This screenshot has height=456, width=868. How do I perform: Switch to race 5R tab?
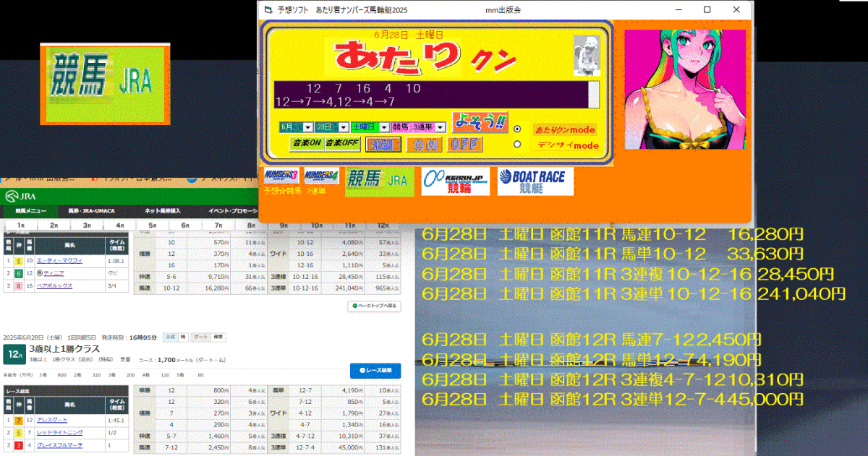tap(153, 225)
